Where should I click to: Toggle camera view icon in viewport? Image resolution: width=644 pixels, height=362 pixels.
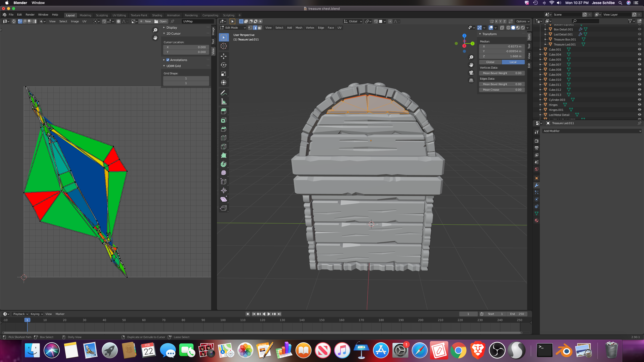471,73
